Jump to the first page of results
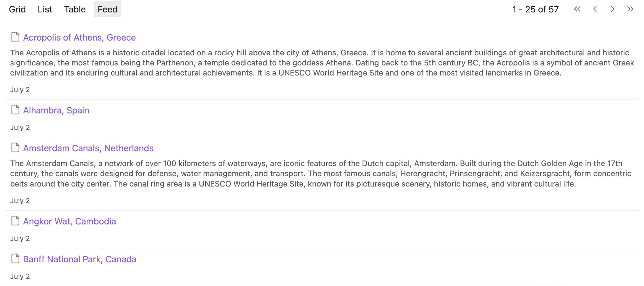The image size is (644, 286). pos(577,9)
